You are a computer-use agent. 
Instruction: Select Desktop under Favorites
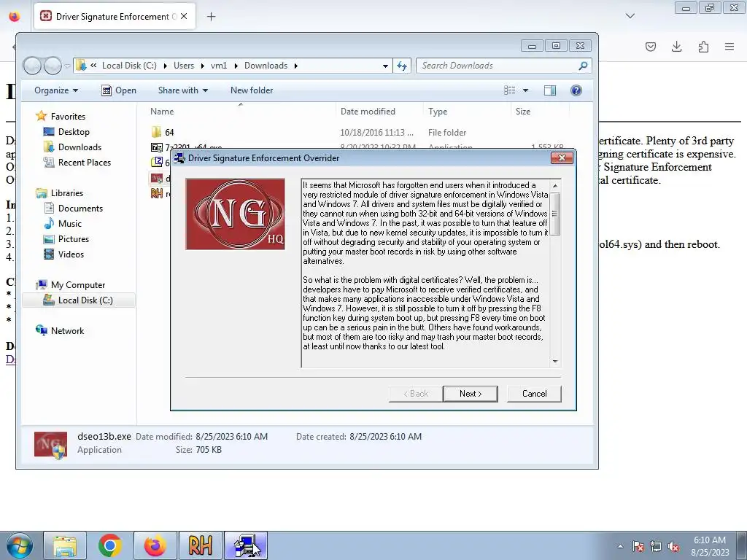74,132
